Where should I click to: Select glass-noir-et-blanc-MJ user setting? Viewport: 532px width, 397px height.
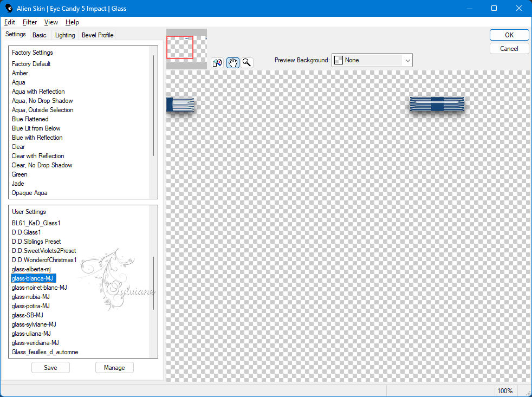tap(39, 288)
